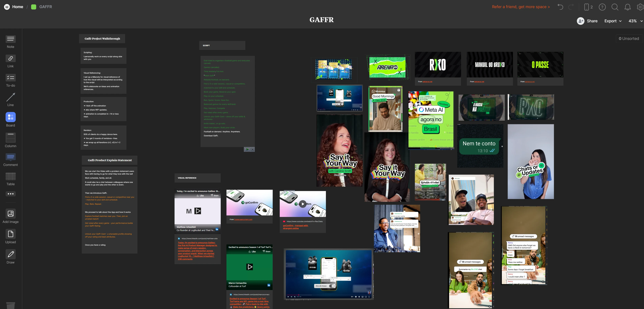Expand the Unsorted tray
The height and width of the screenshot is (309, 644).
pyautogui.click(x=628, y=38)
